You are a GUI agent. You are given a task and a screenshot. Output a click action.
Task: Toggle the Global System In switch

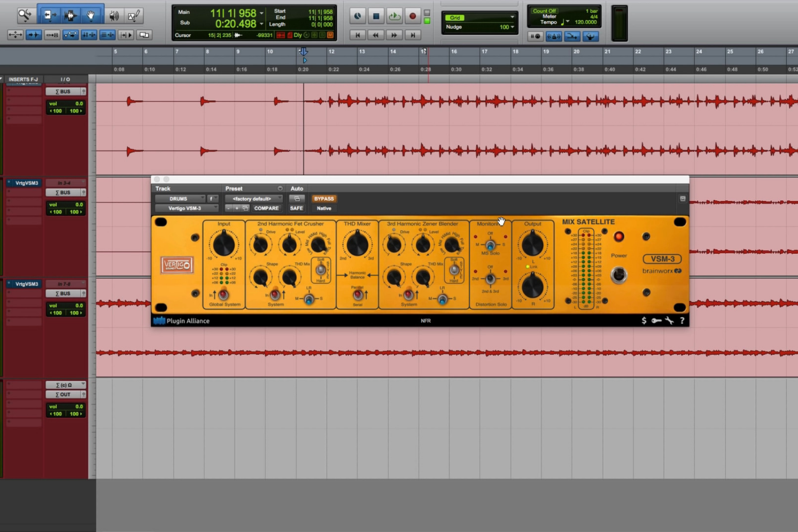223,293
